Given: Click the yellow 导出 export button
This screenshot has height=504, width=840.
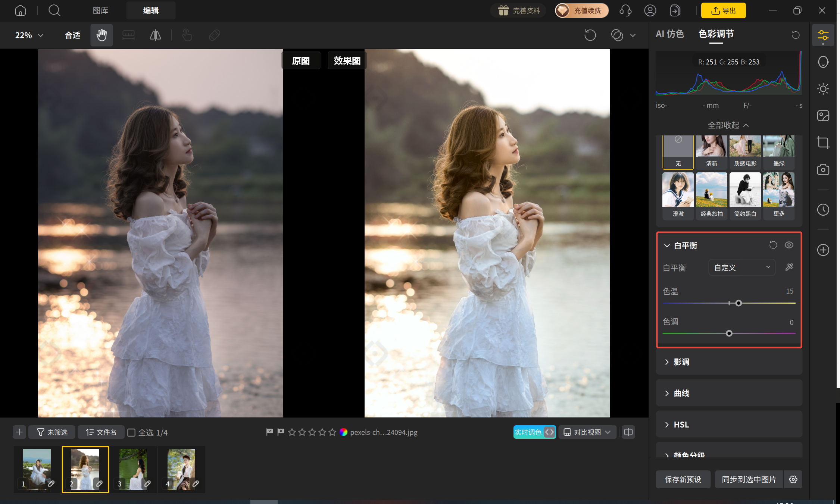Looking at the screenshot, I should click(723, 10).
